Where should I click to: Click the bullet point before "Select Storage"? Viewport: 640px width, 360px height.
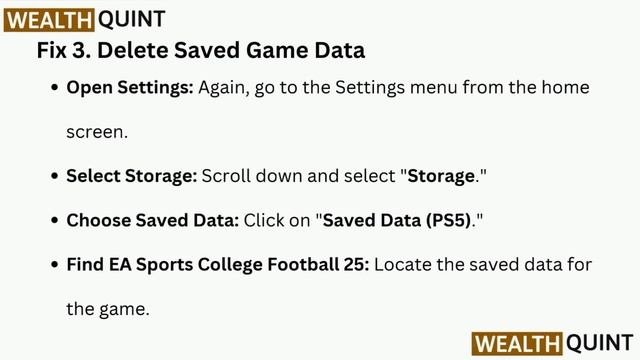coord(55,176)
